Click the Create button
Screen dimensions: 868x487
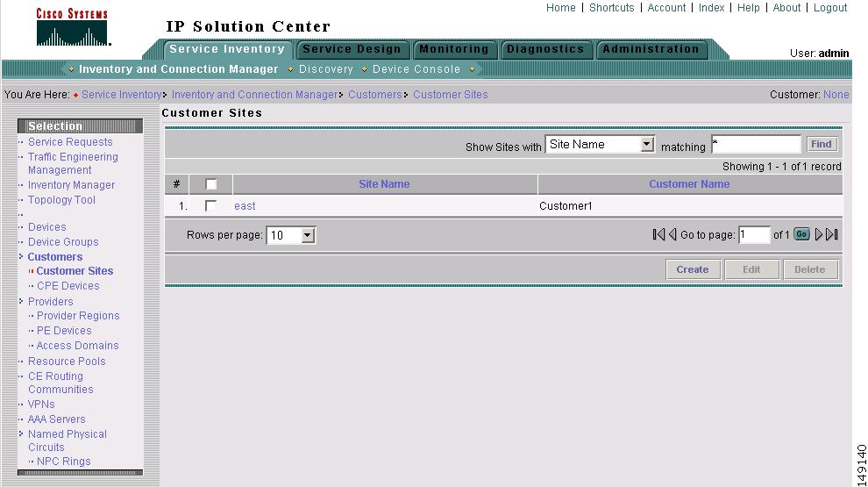point(693,269)
